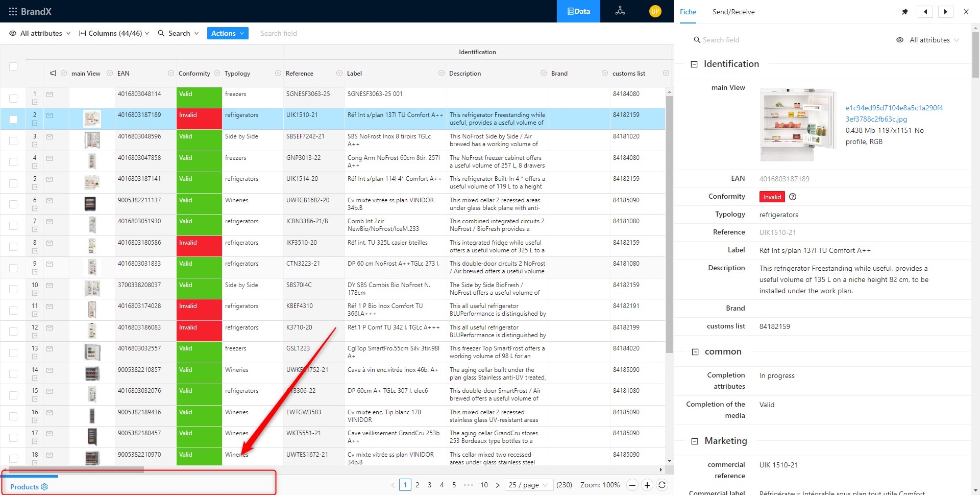Collapse the Identification section
The image size is (980, 495).
pyautogui.click(x=694, y=64)
